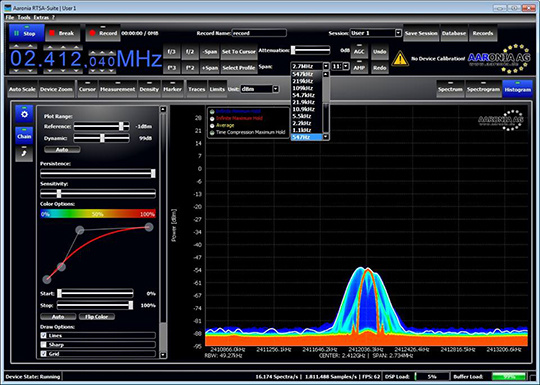Open the Extras menu
The width and height of the screenshot is (540, 385).
click(41, 17)
